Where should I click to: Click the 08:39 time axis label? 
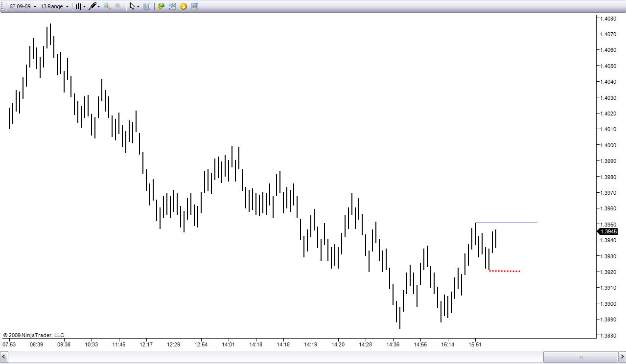(x=36, y=344)
